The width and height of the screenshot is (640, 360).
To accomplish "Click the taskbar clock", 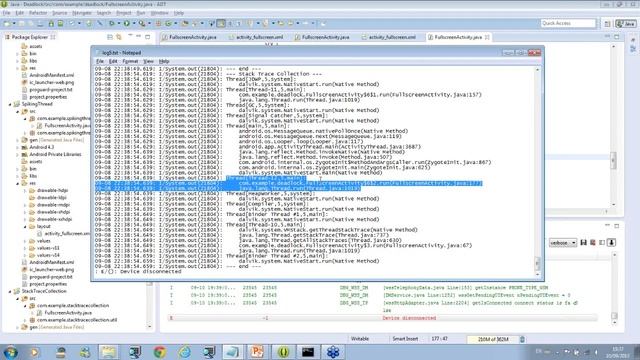I will click(x=618, y=352).
